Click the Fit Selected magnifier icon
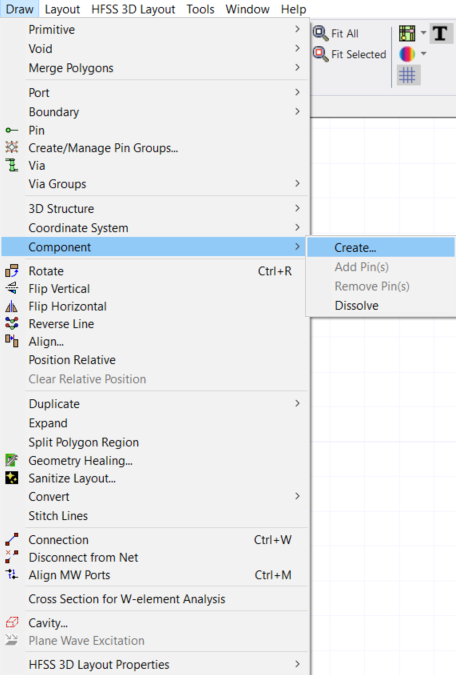456x675 pixels. coord(320,54)
